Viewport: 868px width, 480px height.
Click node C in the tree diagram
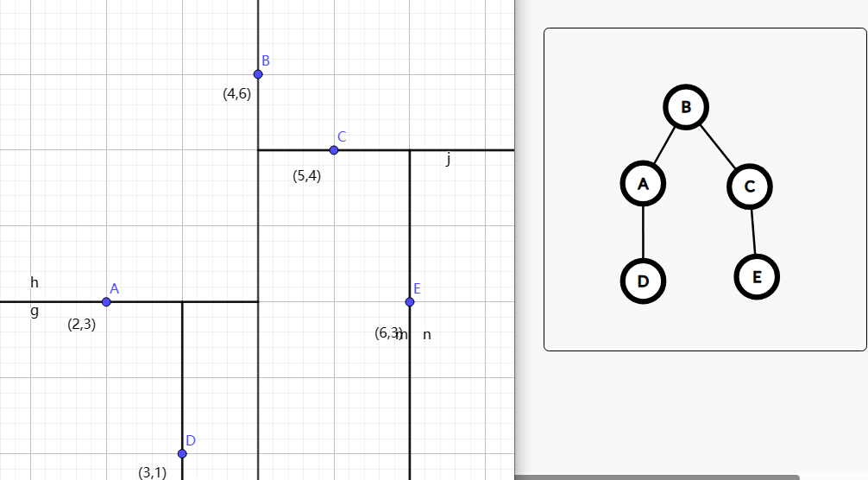(x=750, y=186)
